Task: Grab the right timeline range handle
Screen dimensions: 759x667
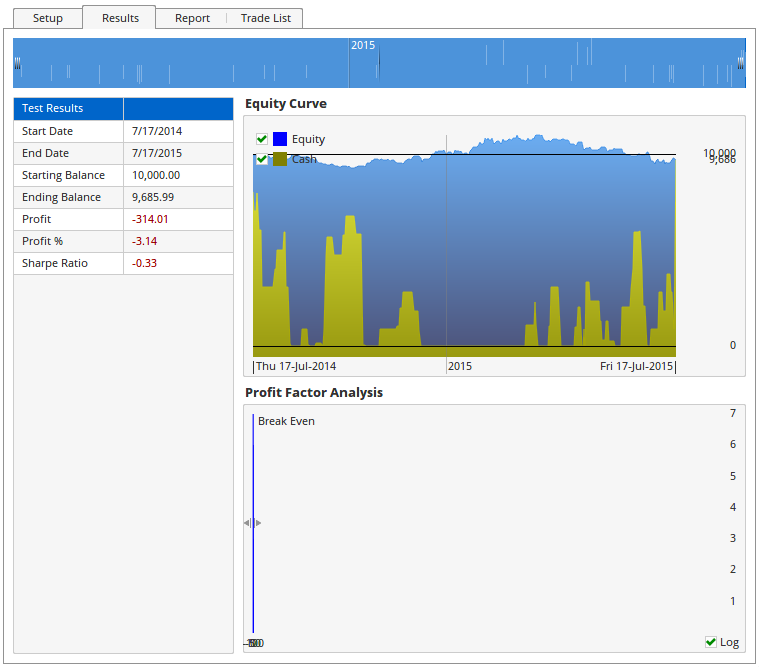Action: coord(741,63)
